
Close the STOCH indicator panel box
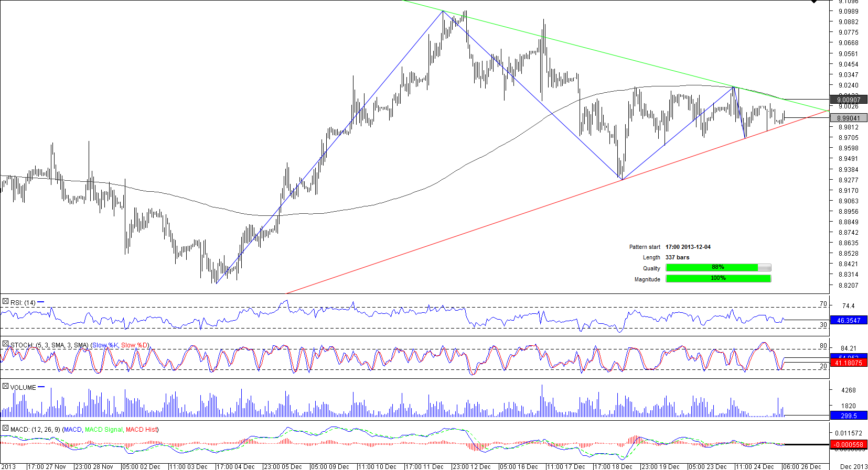click(x=5, y=344)
